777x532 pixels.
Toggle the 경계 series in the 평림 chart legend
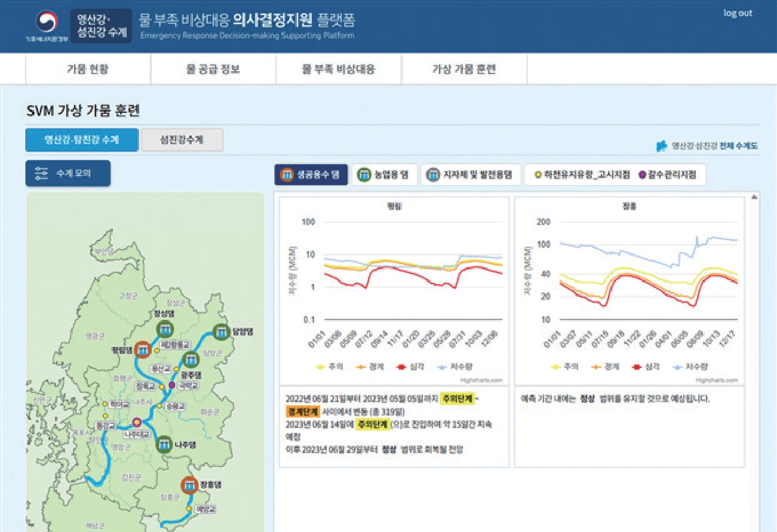click(x=369, y=367)
